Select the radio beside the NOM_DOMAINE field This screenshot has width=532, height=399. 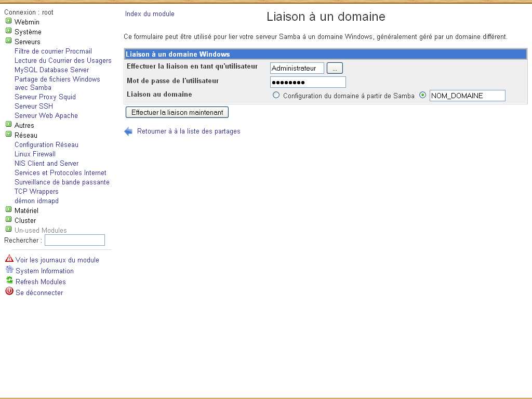coord(422,95)
